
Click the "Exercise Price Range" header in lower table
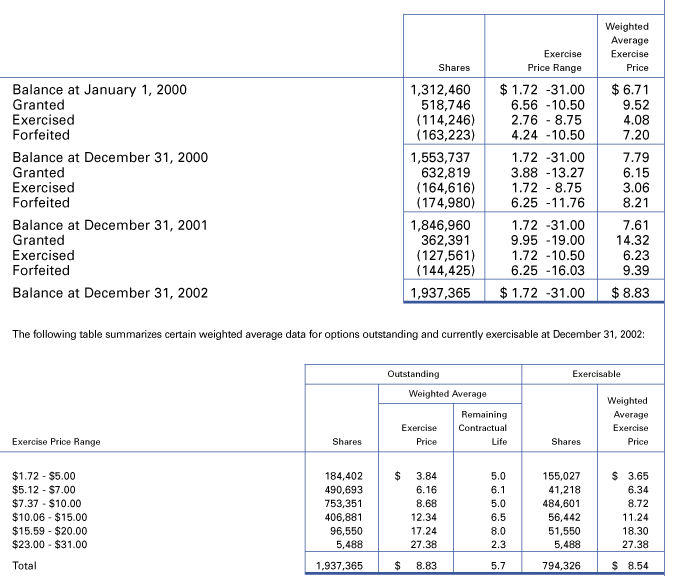coord(56,441)
